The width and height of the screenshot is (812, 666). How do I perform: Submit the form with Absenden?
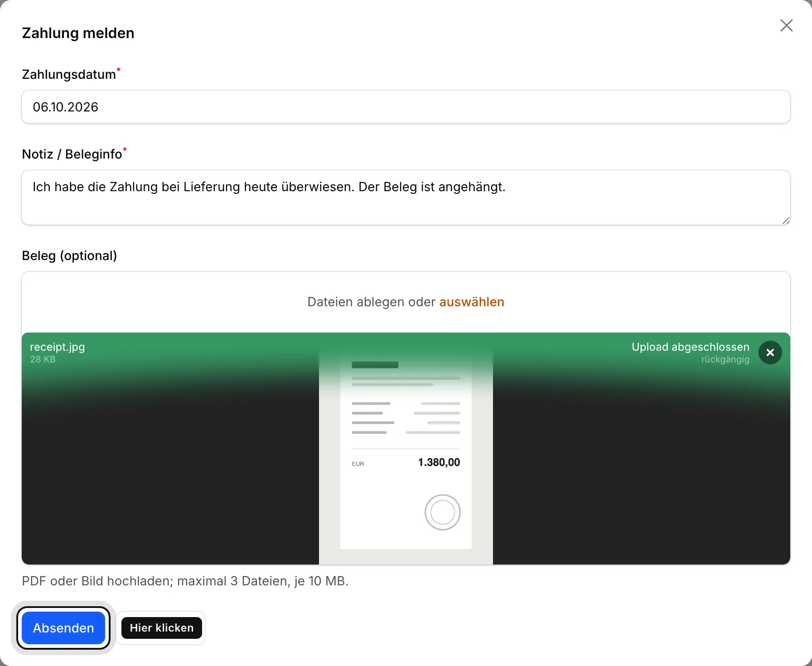click(63, 628)
